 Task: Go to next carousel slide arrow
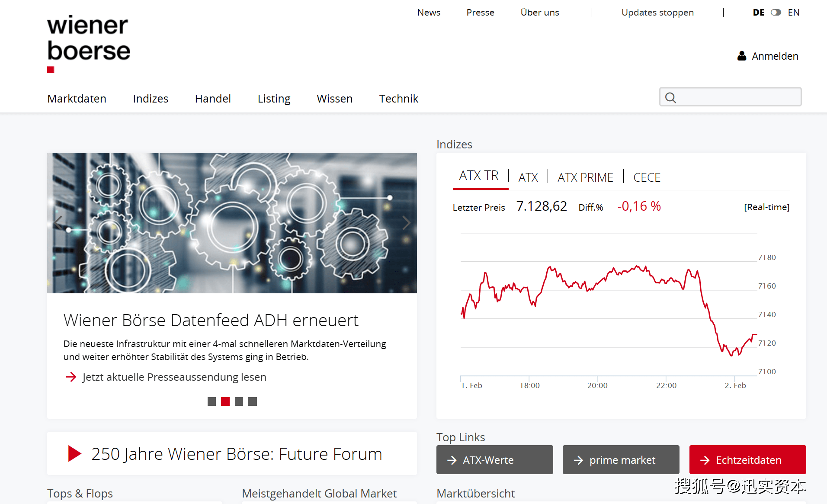[406, 223]
